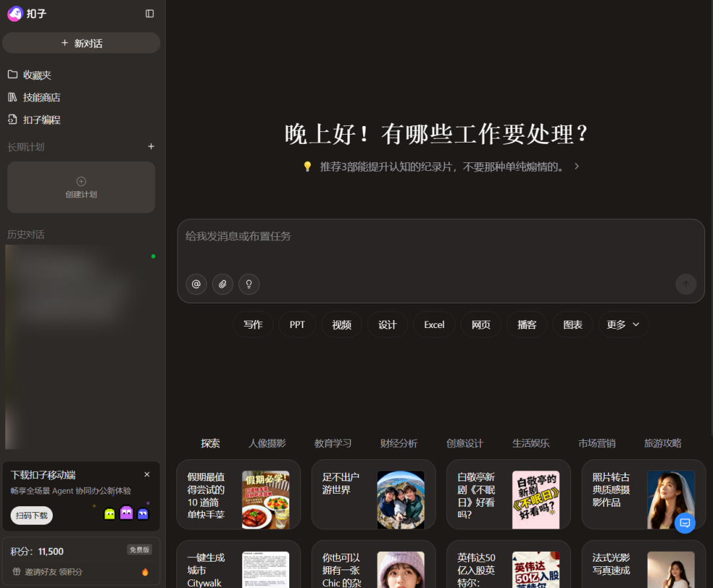
Task: Click the send arrow button
Action: pos(685,284)
